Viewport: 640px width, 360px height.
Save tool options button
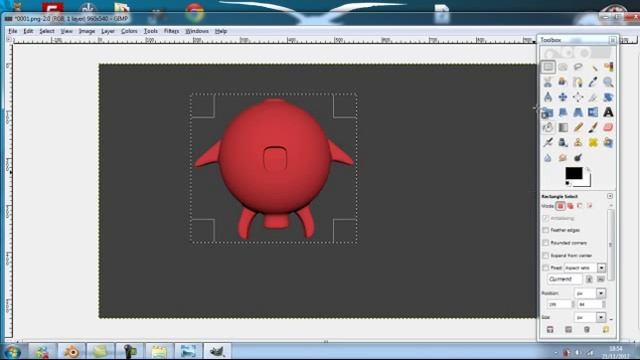[x=550, y=329]
